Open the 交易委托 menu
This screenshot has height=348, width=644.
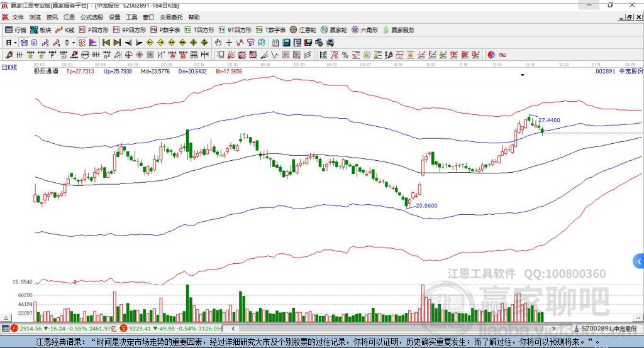[x=171, y=17]
